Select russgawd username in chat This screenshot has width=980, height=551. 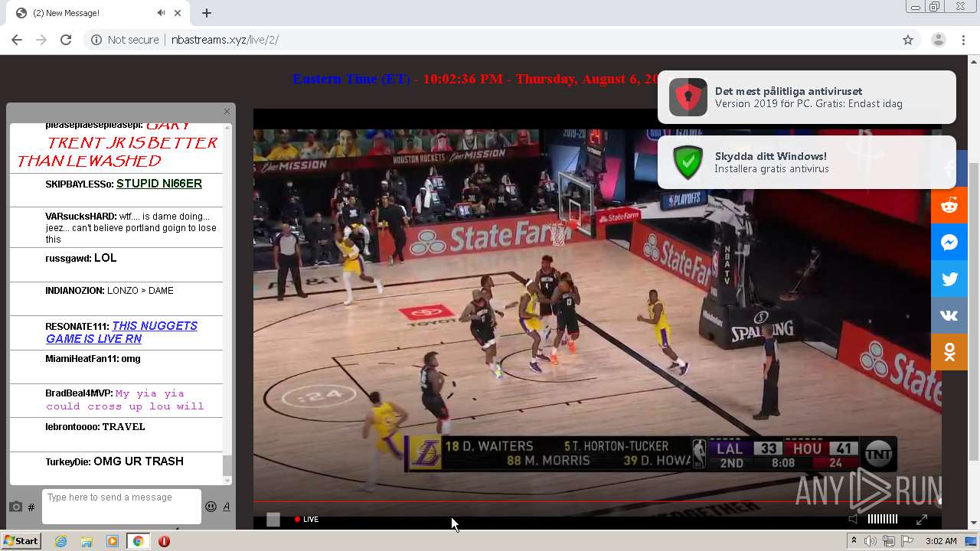coord(68,259)
